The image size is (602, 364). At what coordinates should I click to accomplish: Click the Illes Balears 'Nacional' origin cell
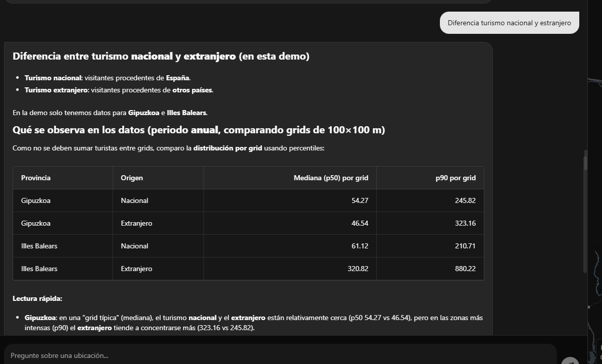[x=134, y=246]
